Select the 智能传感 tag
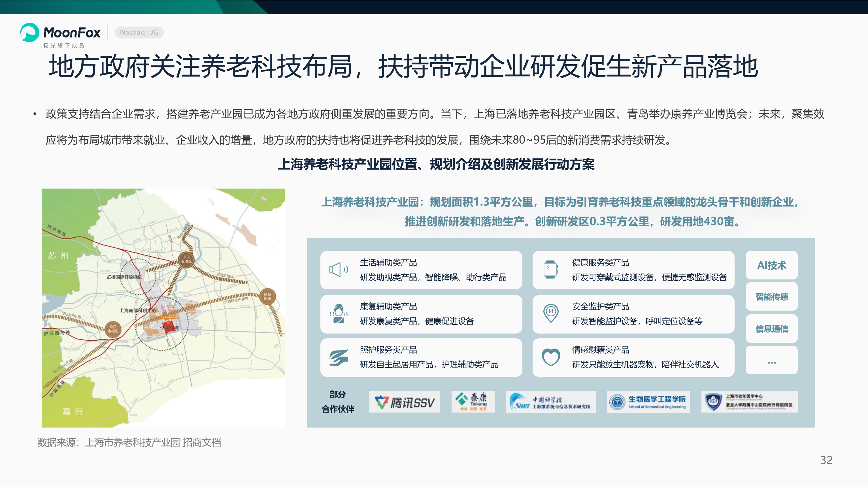The image size is (868, 487). coord(772,296)
